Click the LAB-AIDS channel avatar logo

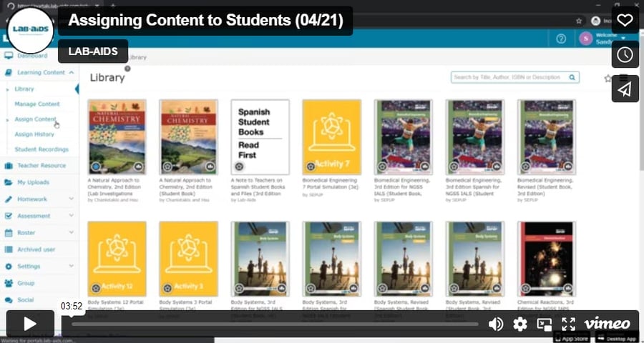tap(30, 30)
